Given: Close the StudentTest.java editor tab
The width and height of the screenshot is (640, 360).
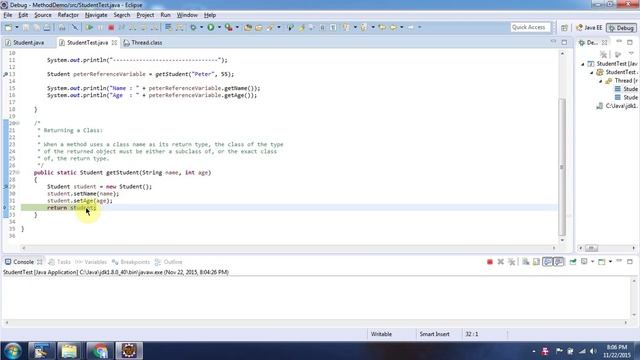Looking at the screenshot, I should tap(114, 42).
